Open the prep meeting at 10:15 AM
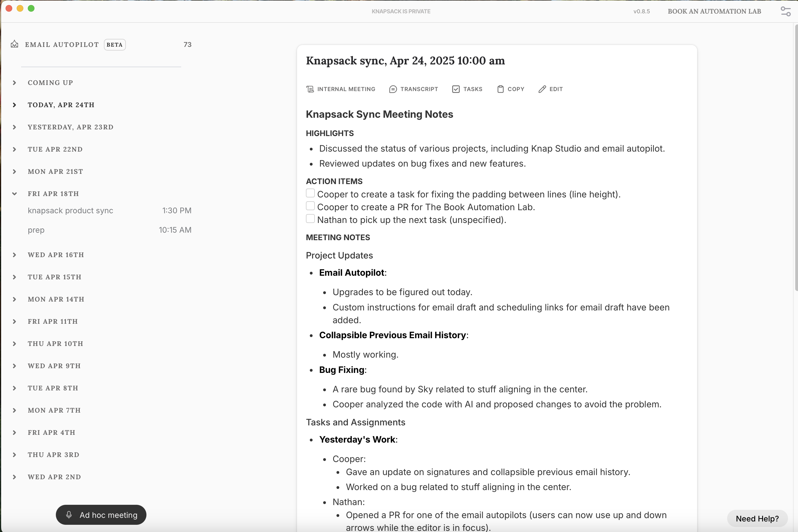The image size is (798, 532). pos(36,230)
